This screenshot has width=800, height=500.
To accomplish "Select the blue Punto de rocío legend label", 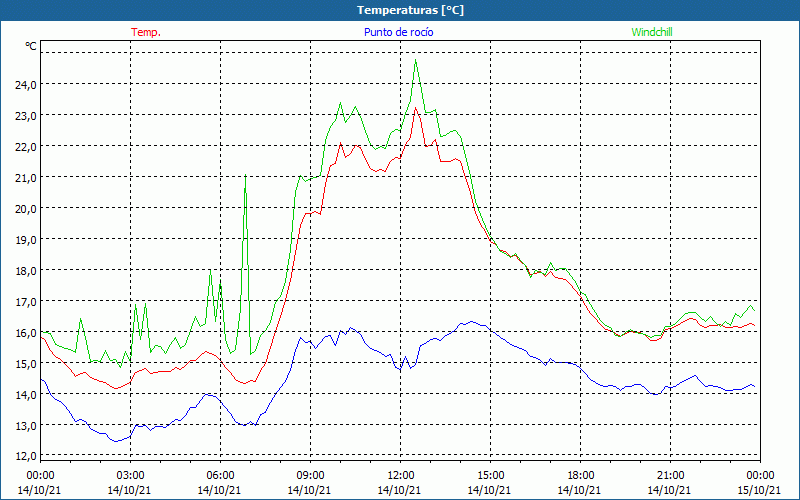I will (x=398, y=32).
